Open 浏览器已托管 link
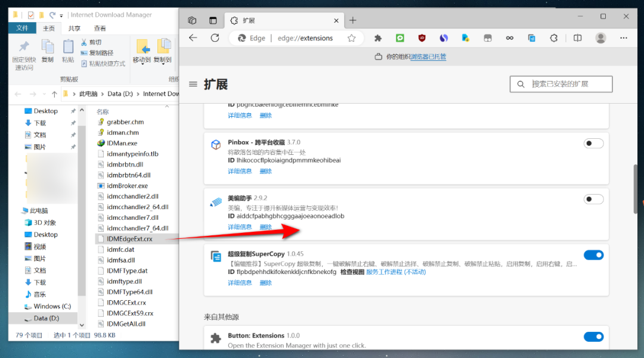The image size is (644, 358). click(x=428, y=57)
